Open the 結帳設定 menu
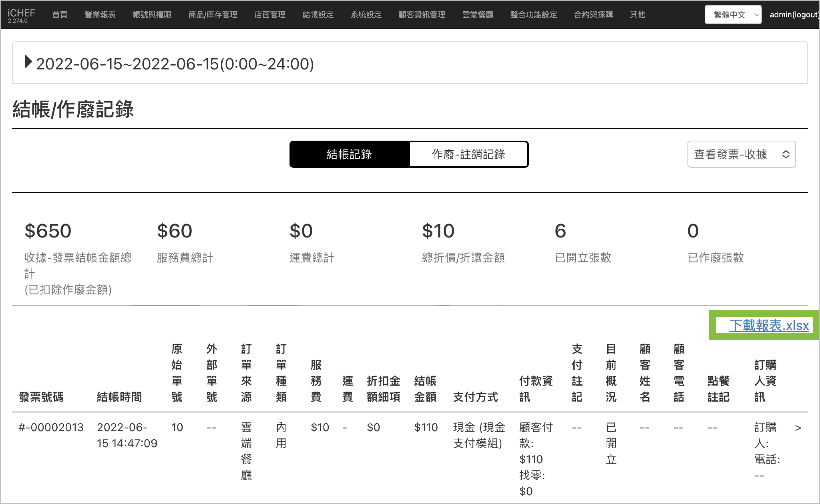This screenshot has width=820, height=504. coord(318,15)
